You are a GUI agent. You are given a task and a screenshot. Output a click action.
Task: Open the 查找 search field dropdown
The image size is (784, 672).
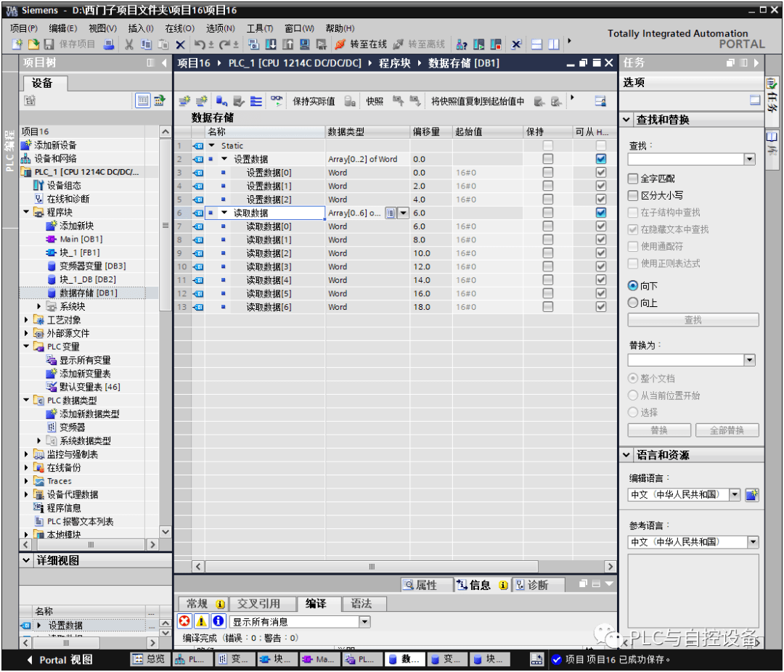click(x=749, y=160)
